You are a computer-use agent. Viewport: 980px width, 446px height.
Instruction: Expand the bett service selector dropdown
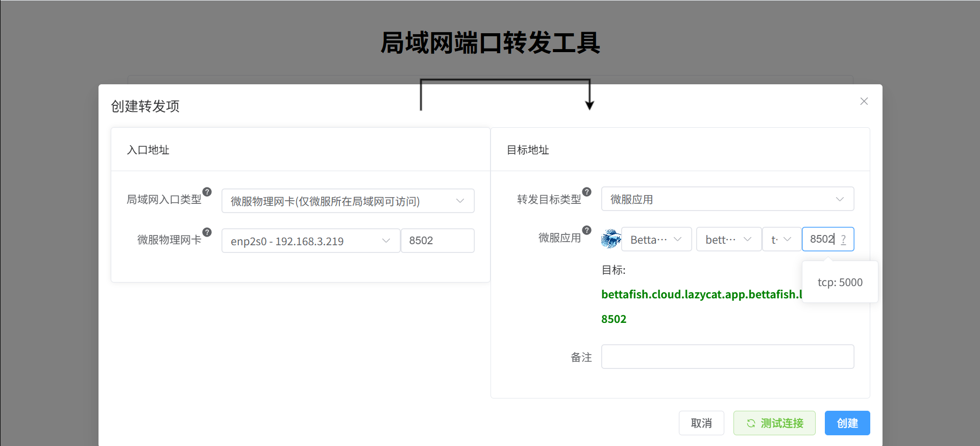728,239
